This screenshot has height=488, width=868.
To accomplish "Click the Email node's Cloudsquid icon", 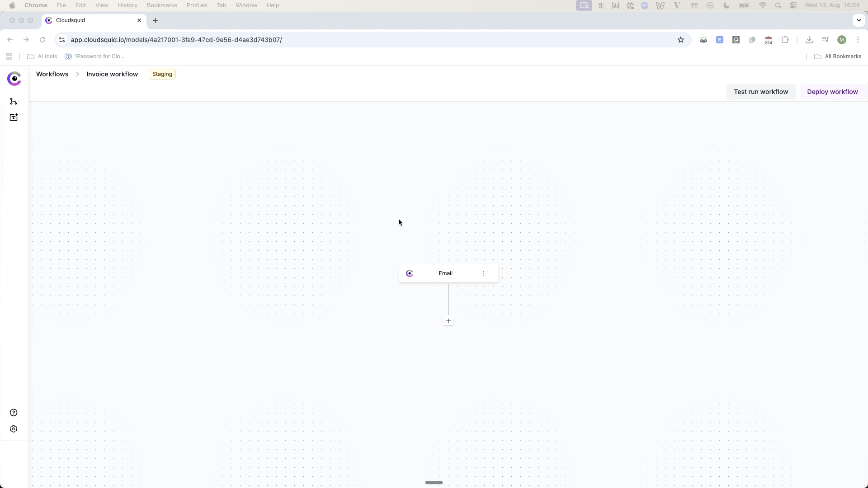I will 410,273.
